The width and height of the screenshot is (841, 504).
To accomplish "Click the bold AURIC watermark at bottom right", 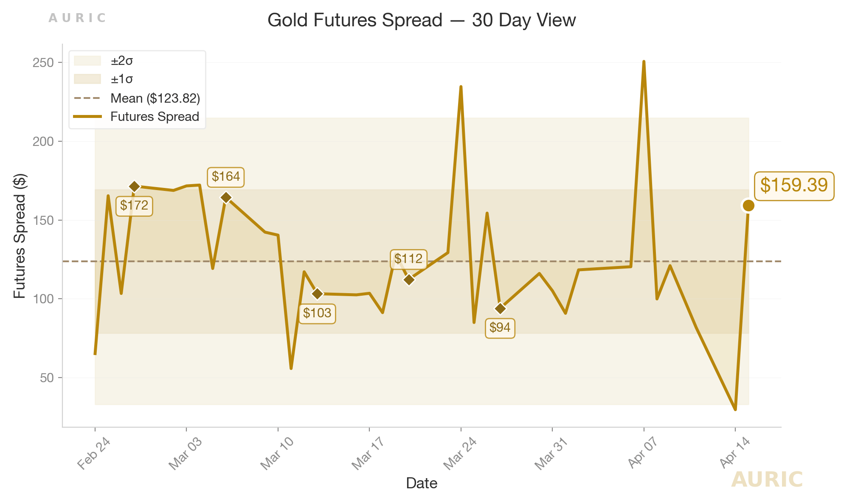I will 767,480.
